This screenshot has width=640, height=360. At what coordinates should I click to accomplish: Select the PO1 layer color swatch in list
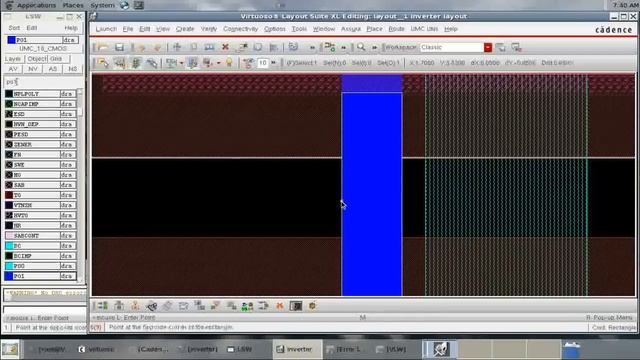9,276
